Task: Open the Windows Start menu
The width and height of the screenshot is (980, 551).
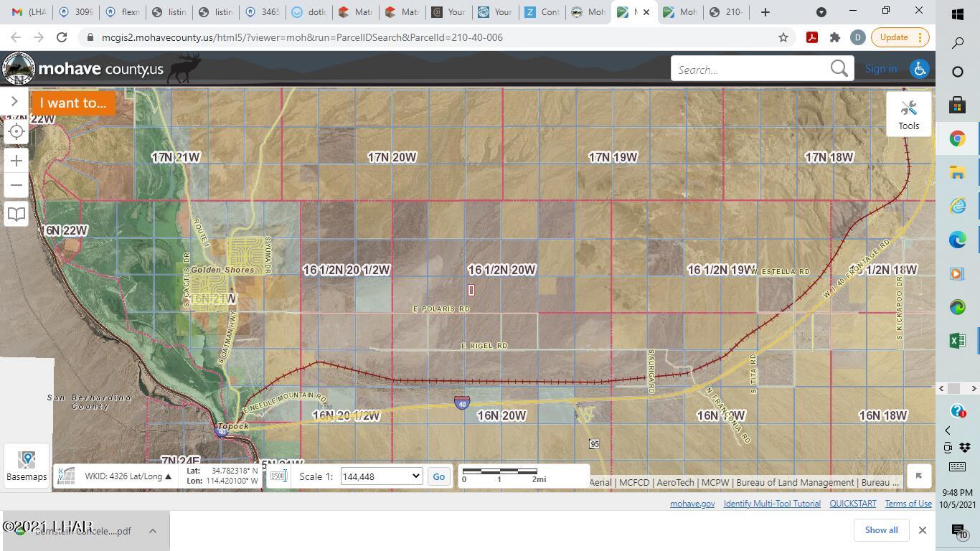Action: [957, 14]
